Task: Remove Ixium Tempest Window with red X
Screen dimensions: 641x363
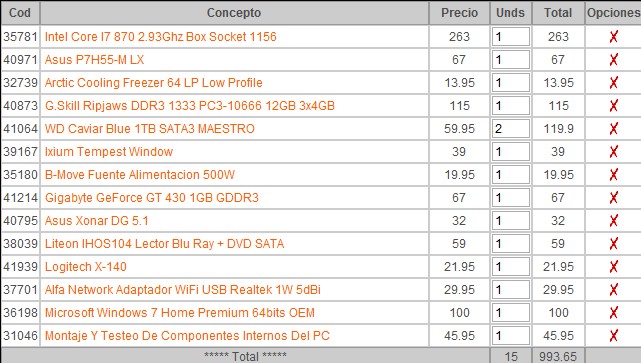Action: pyautogui.click(x=613, y=152)
